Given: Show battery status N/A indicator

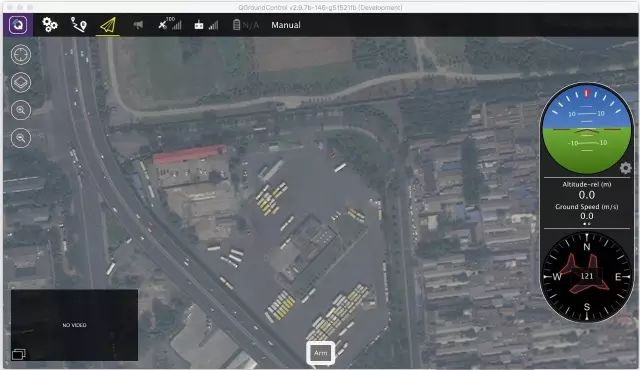Looking at the screenshot, I should (x=246, y=25).
